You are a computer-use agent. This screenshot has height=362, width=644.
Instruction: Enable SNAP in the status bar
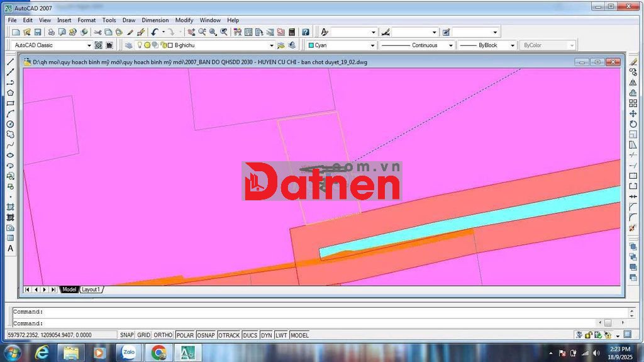127,335
